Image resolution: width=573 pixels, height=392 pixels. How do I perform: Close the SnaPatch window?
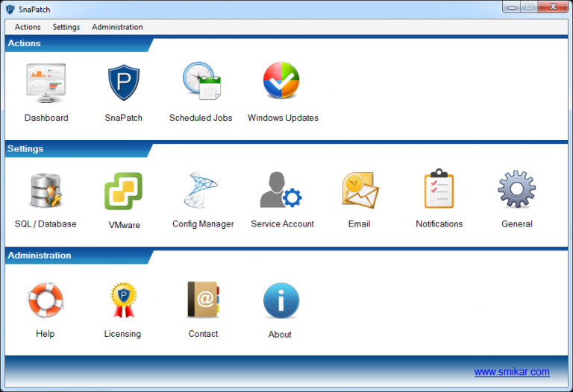554,7
